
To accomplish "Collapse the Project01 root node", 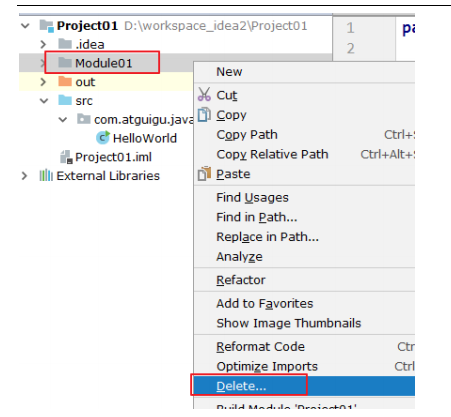I will tap(25, 26).
